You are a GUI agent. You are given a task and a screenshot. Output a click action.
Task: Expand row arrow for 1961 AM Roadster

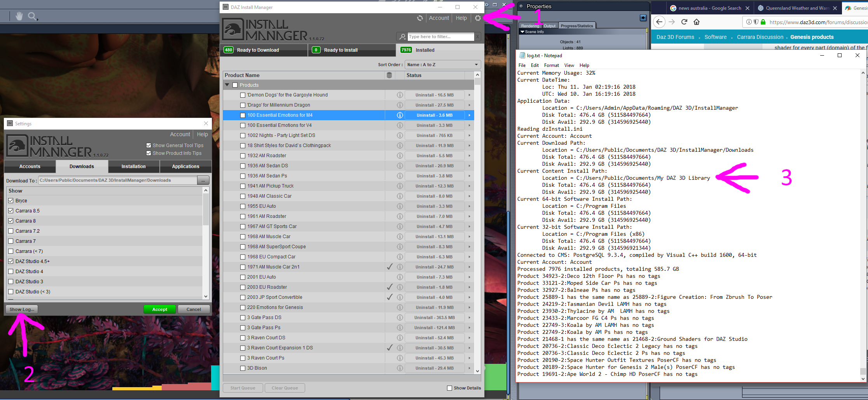[470, 216]
